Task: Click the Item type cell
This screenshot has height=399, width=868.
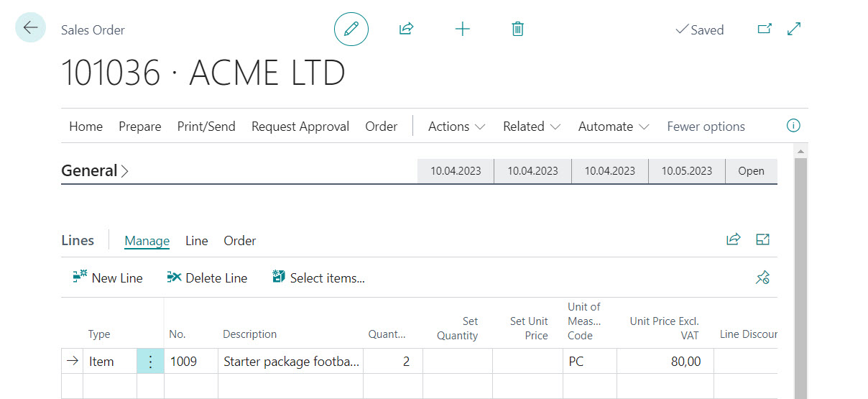Action: click(110, 362)
